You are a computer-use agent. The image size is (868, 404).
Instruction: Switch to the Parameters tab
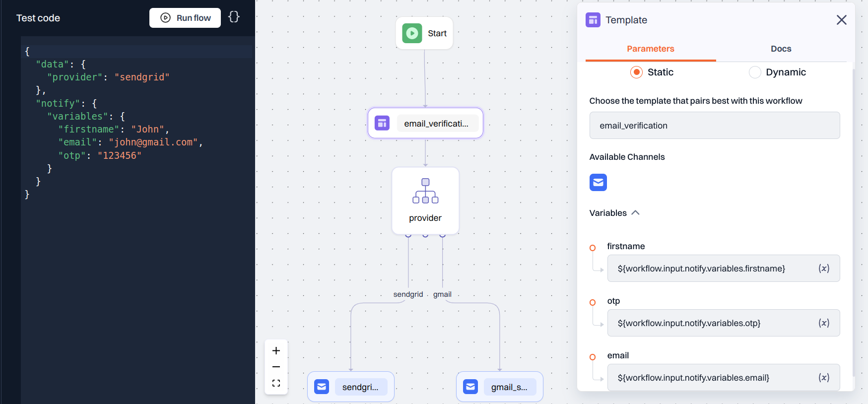(651, 49)
